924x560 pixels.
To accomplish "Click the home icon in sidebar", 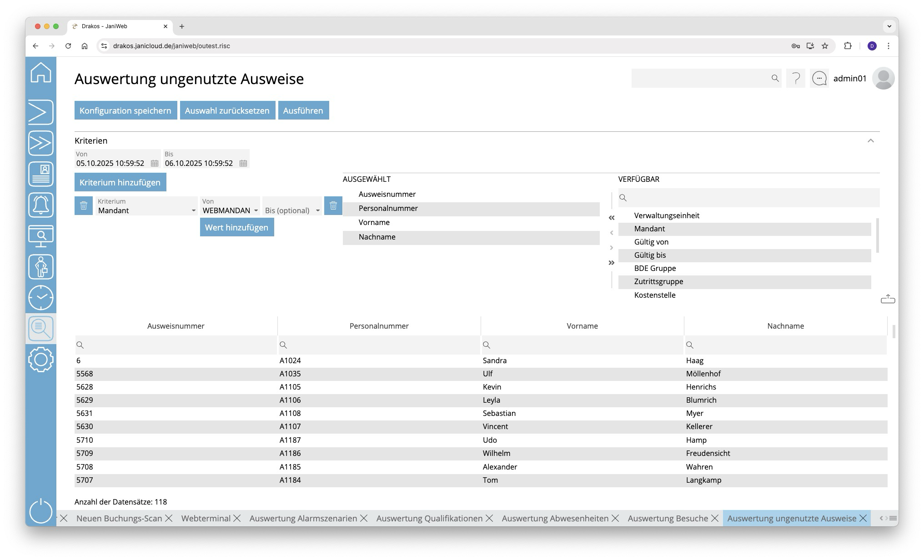I will coord(41,73).
